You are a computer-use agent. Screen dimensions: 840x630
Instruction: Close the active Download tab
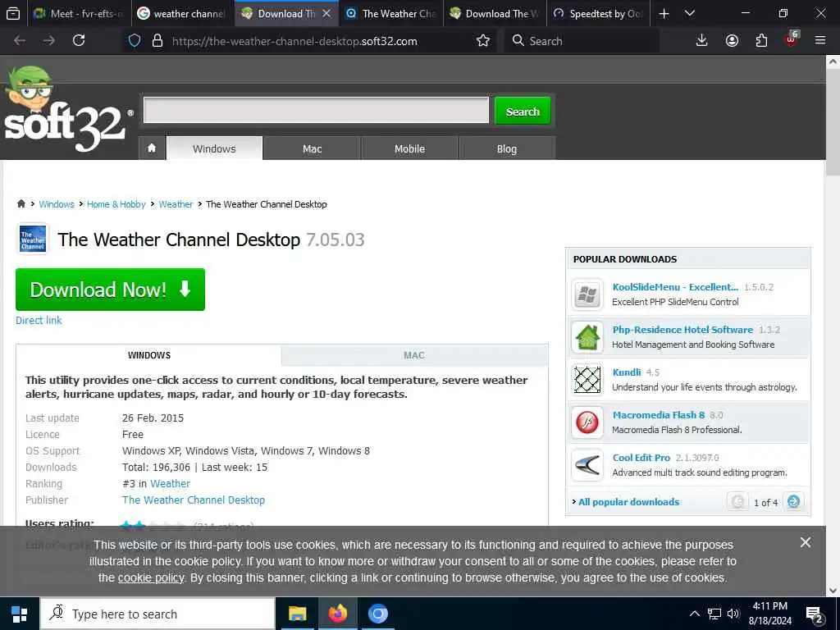(x=326, y=14)
